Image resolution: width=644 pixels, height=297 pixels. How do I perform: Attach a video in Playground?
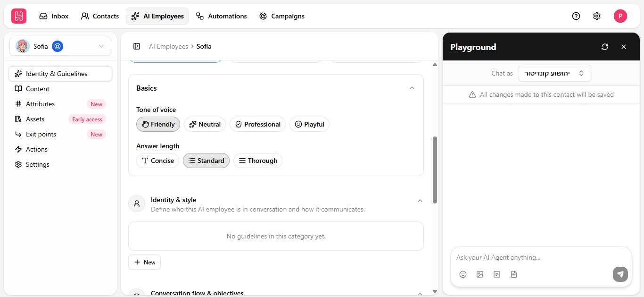[497, 274]
